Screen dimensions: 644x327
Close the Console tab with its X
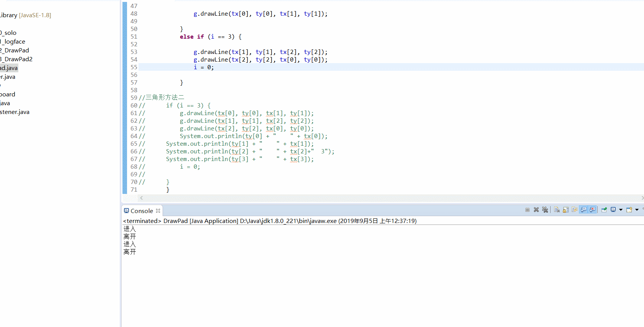pyautogui.click(x=158, y=211)
